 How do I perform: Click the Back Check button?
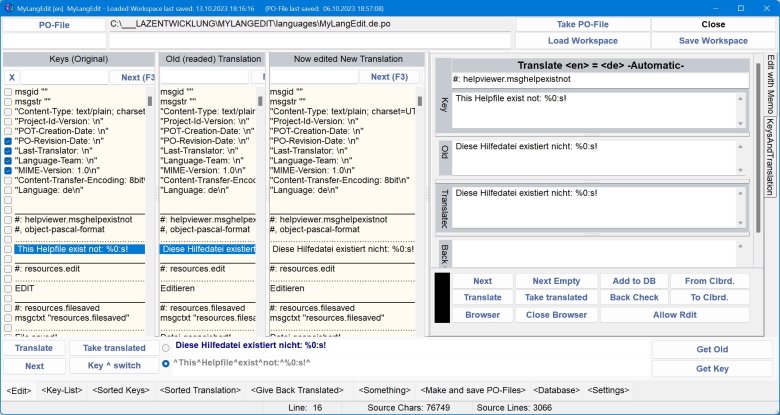coord(634,298)
